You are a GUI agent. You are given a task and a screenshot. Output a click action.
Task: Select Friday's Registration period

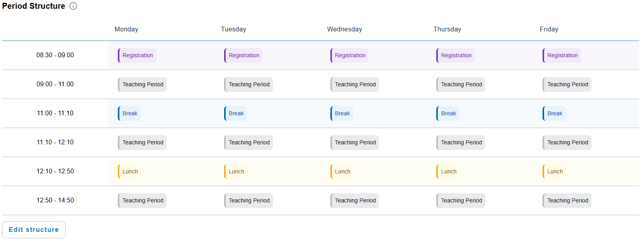click(562, 55)
